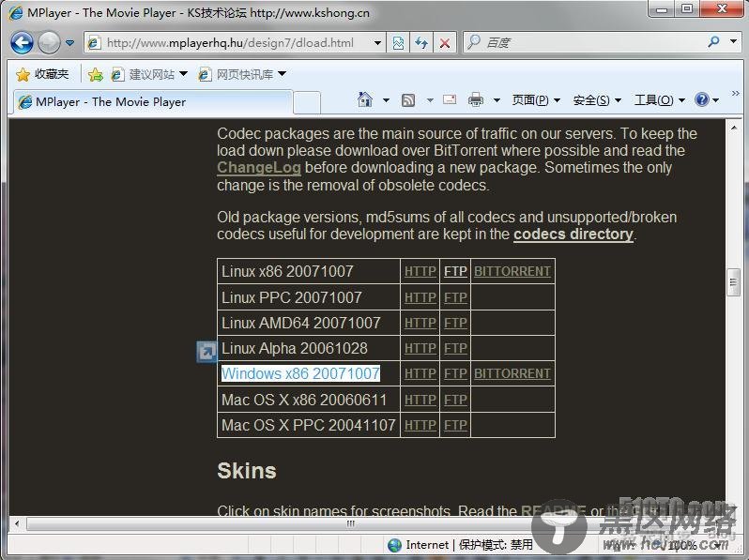This screenshot has height=560, width=749.
Task: Open a new blank tab
Action: 307,102
